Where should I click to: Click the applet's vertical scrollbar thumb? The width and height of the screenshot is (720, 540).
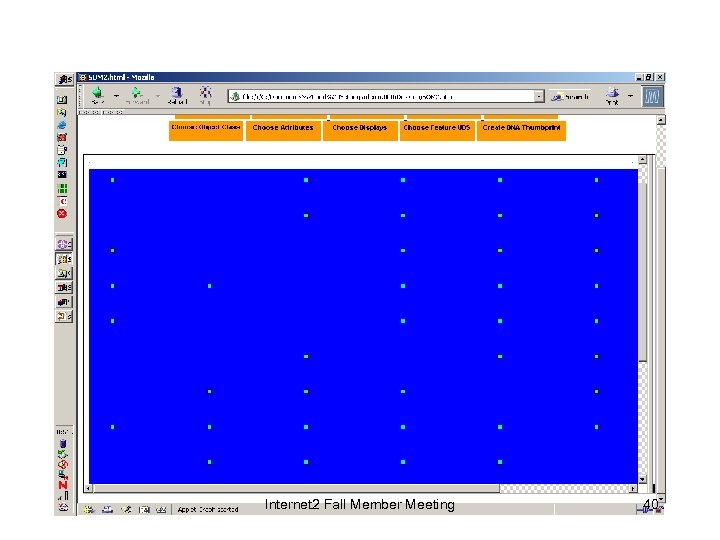coord(642,272)
